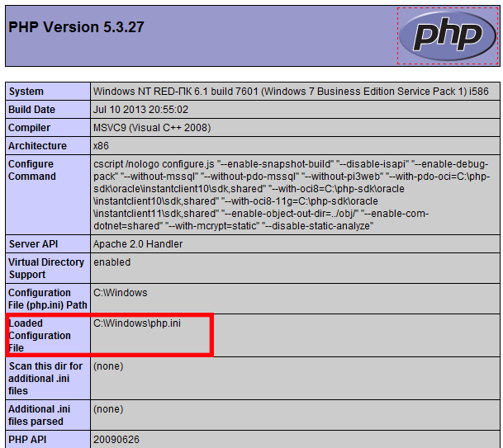Click 'Additional .ini files parsed' label
This screenshot has width=503, height=448.
click(39, 415)
